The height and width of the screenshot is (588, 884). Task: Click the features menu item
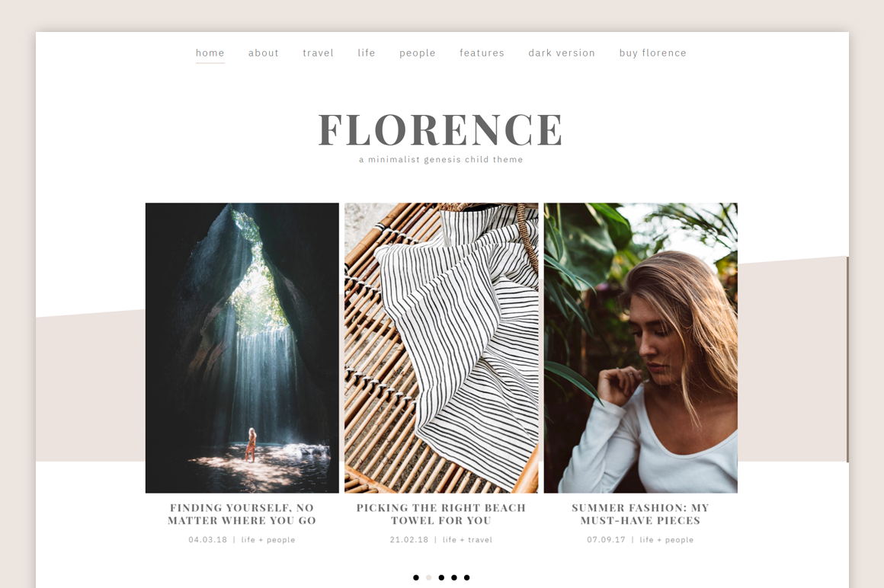click(x=482, y=53)
